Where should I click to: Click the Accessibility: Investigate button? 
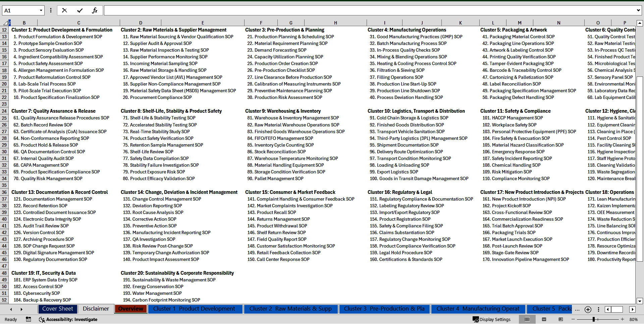[68, 319]
